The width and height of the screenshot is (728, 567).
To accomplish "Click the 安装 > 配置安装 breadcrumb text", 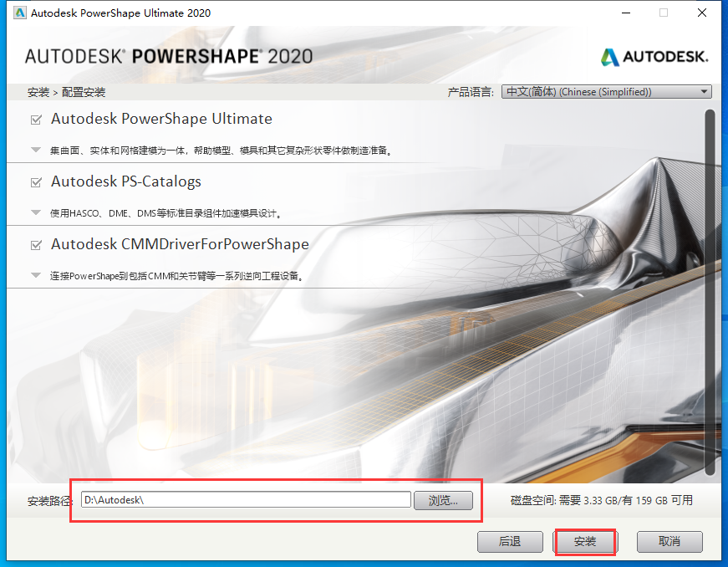I will point(66,93).
